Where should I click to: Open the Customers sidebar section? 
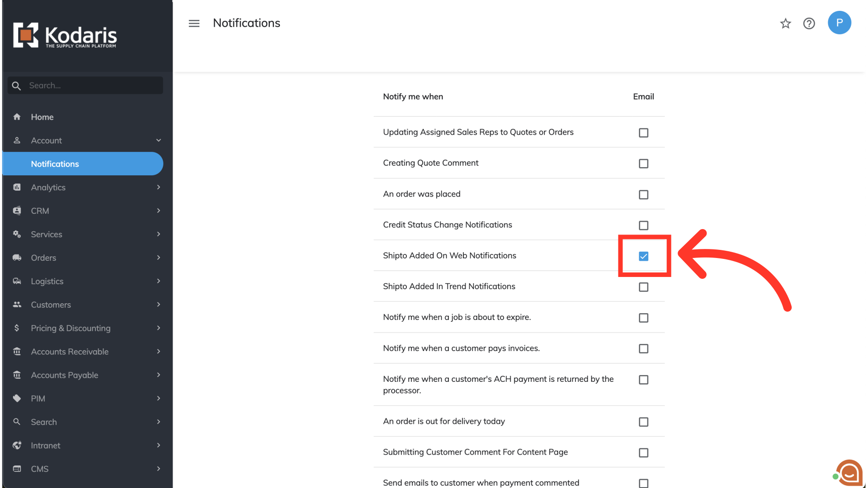(51, 305)
